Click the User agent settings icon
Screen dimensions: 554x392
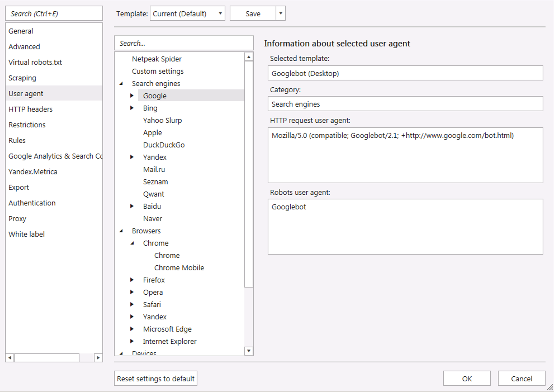click(26, 92)
